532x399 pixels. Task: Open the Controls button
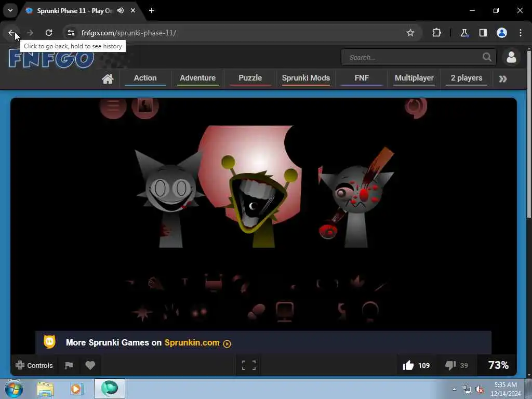tap(34, 365)
